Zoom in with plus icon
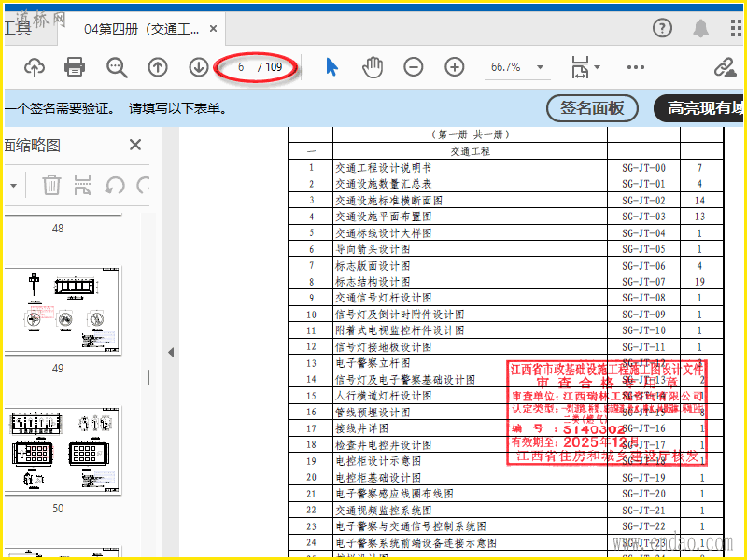This screenshot has width=747, height=560. (455, 67)
